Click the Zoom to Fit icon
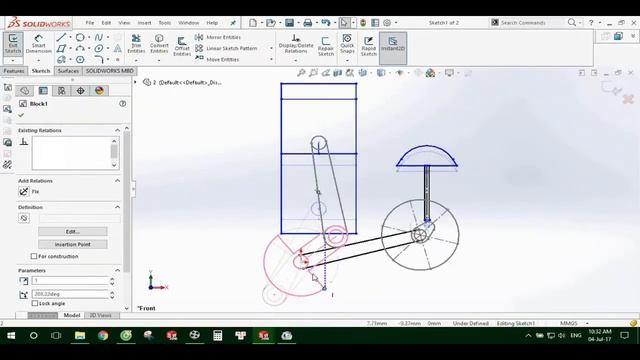This screenshot has height=360, width=640. [301, 73]
